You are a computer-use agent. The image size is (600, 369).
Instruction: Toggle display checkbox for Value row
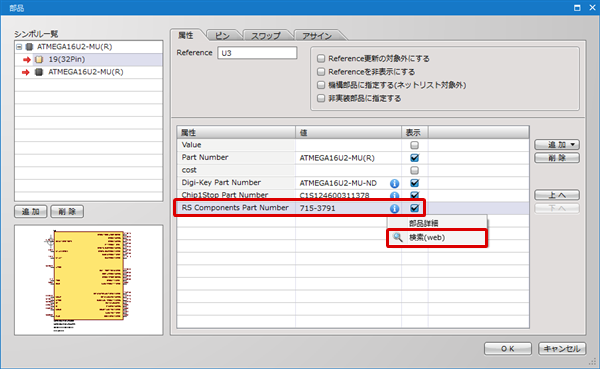414,145
